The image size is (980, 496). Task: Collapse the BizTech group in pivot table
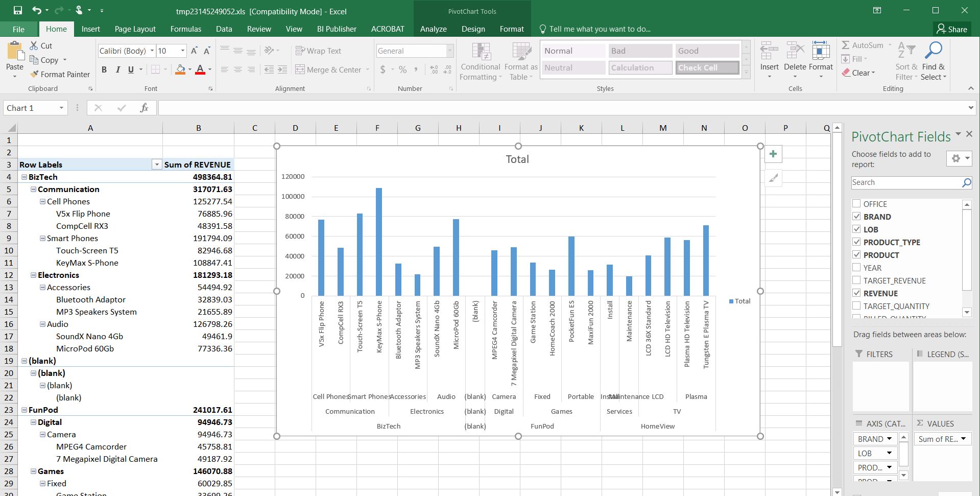[x=24, y=177]
